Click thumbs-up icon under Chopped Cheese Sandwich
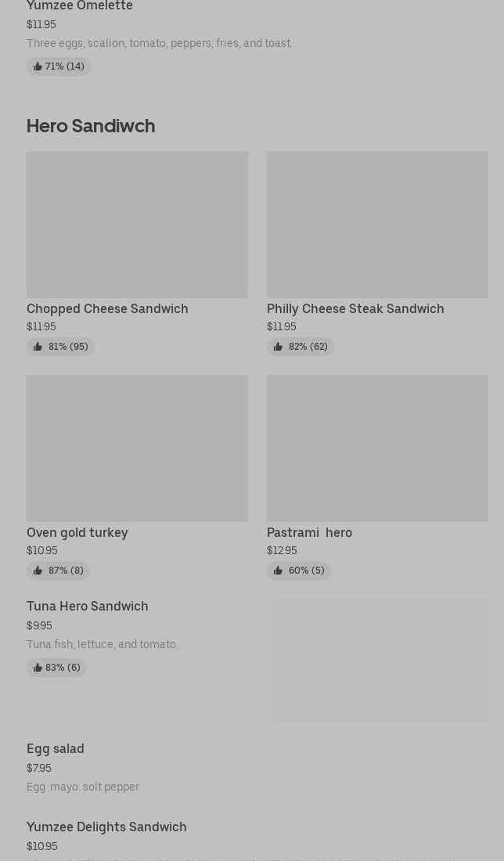The width and height of the screenshot is (504, 861). 38,347
